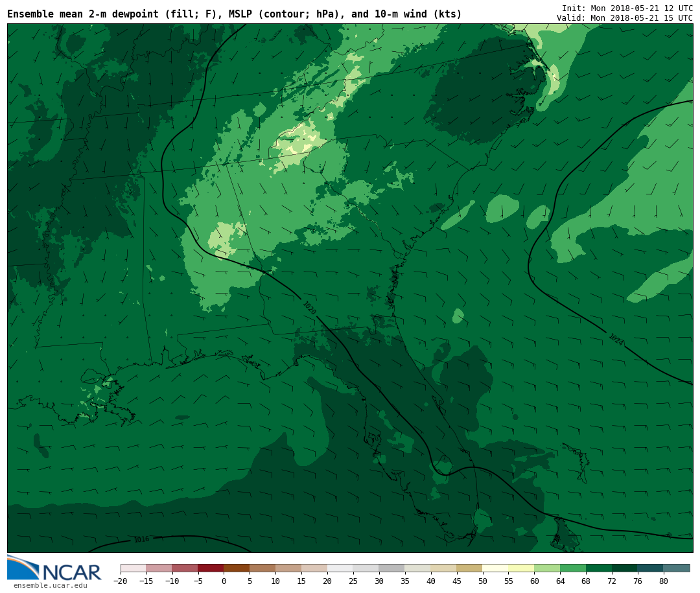
Task: Click the colorbar tick label 72
Action: click(x=612, y=581)
